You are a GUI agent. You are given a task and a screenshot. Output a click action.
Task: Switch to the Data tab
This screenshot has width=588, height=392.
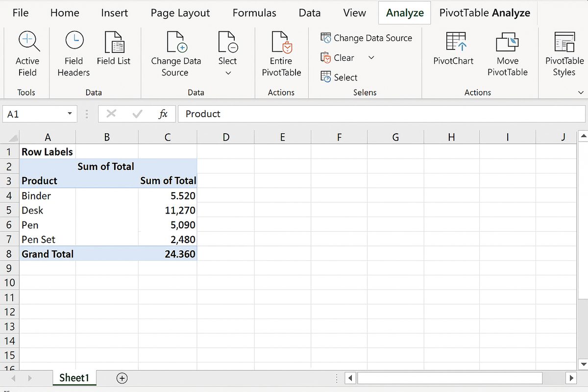point(310,13)
